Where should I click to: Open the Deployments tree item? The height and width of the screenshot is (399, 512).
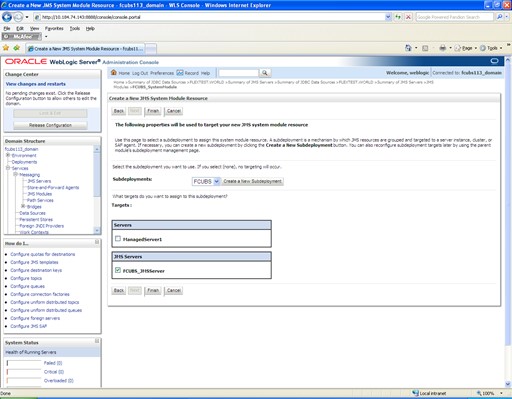click(24, 162)
